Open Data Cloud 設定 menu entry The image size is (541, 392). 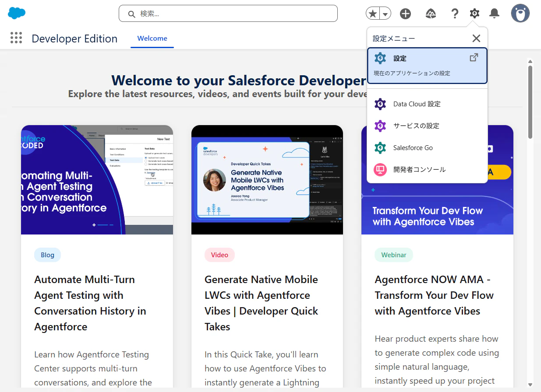(x=427, y=104)
